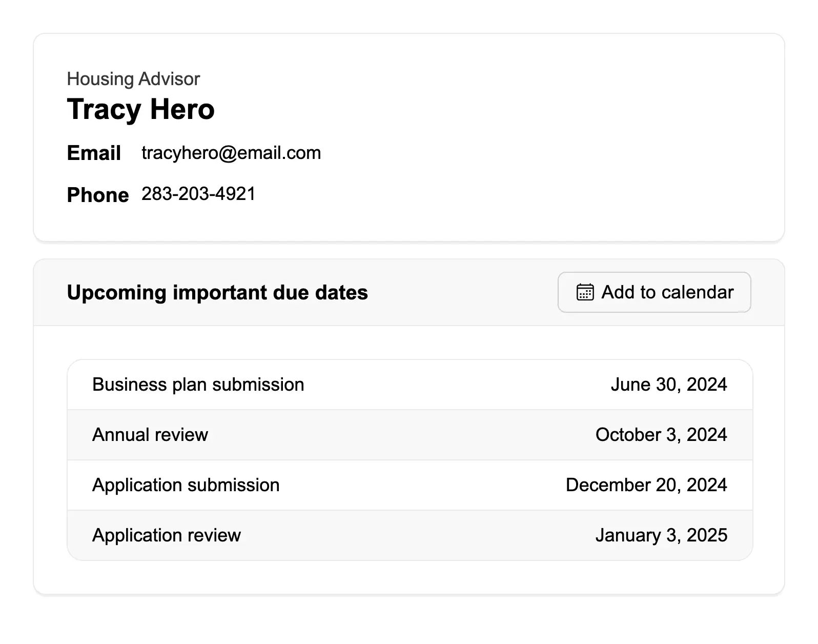Select the January 3, 2025 date
The width and height of the screenshot is (818, 644).
661,535
